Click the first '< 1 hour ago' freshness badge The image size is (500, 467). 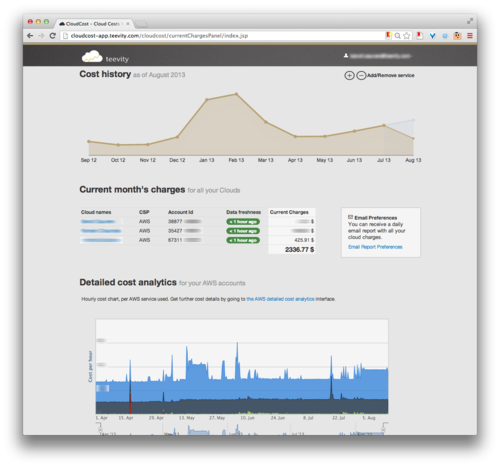pos(243,222)
